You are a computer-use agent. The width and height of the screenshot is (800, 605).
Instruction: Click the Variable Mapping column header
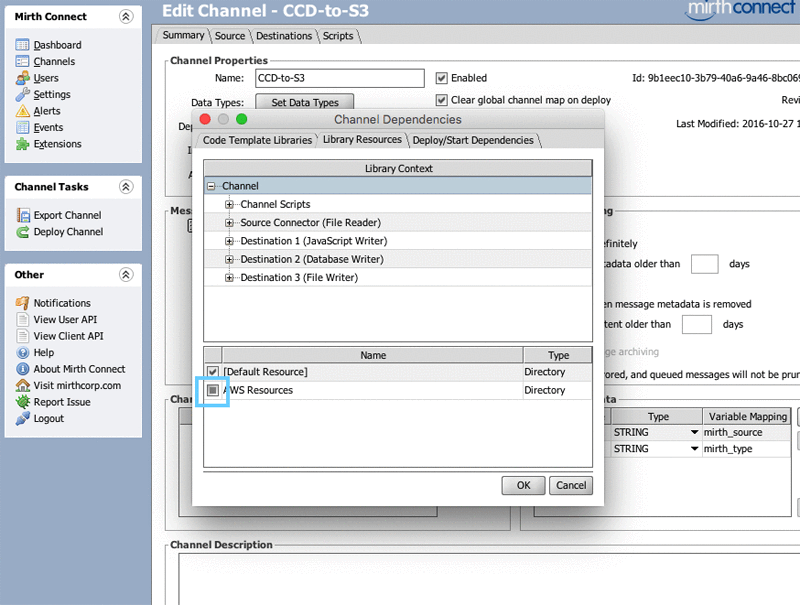[747, 416]
